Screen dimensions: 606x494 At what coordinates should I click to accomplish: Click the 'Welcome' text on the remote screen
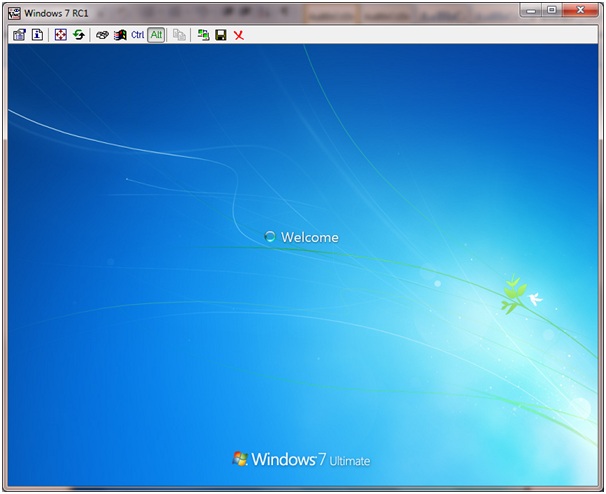point(310,237)
